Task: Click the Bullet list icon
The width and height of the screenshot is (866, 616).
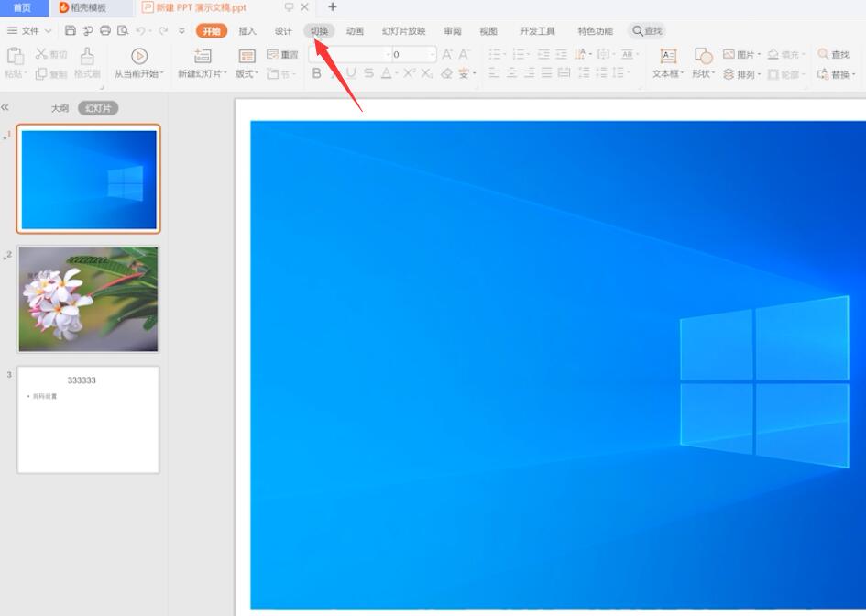Action: click(x=494, y=53)
